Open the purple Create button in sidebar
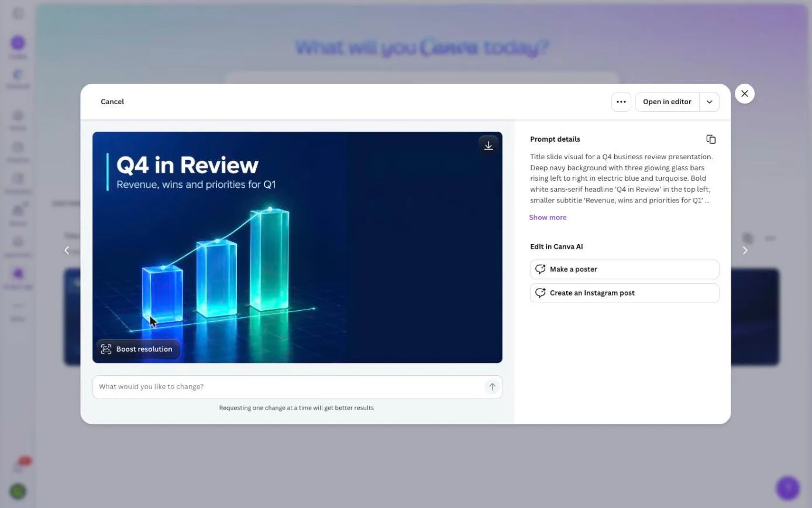The height and width of the screenshot is (508, 812). point(18,43)
